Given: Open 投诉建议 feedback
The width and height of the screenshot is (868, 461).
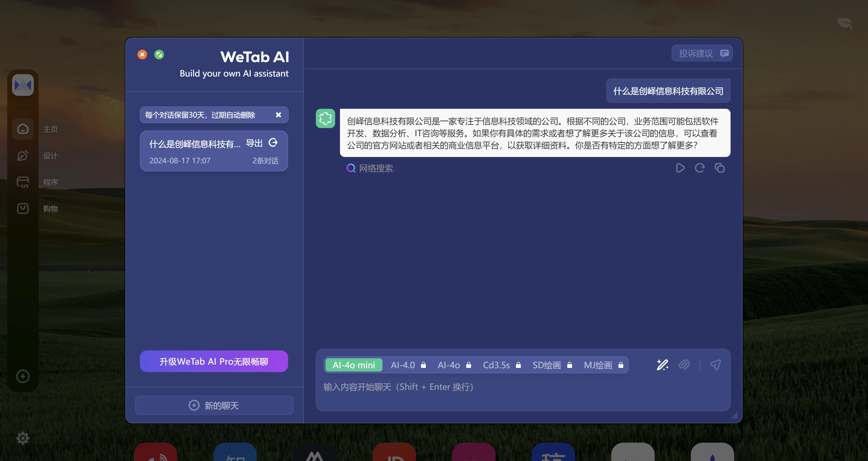Looking at the screenshot, I should coord(702,53).
